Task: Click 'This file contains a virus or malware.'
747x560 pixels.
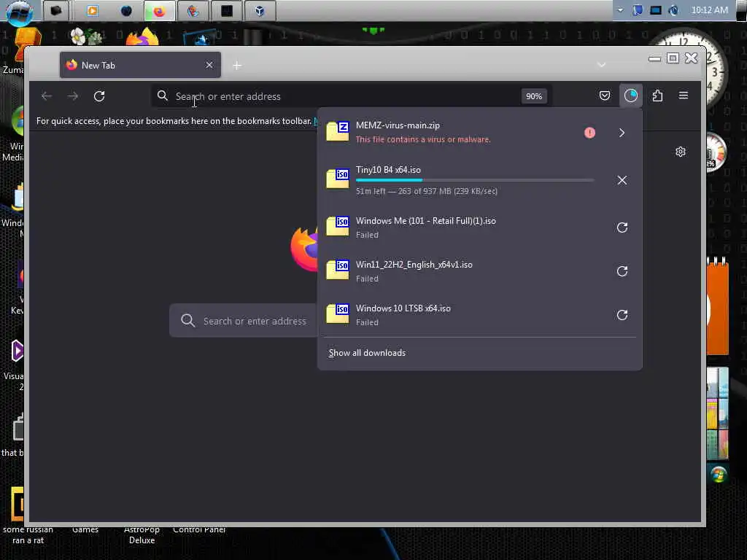Action: 423,139
